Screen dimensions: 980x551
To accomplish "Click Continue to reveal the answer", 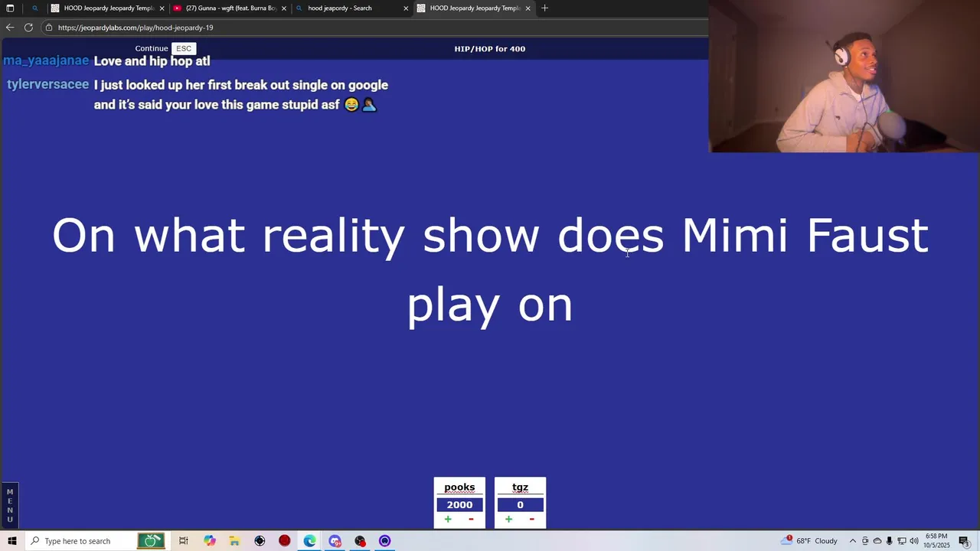I will [151, 48].
